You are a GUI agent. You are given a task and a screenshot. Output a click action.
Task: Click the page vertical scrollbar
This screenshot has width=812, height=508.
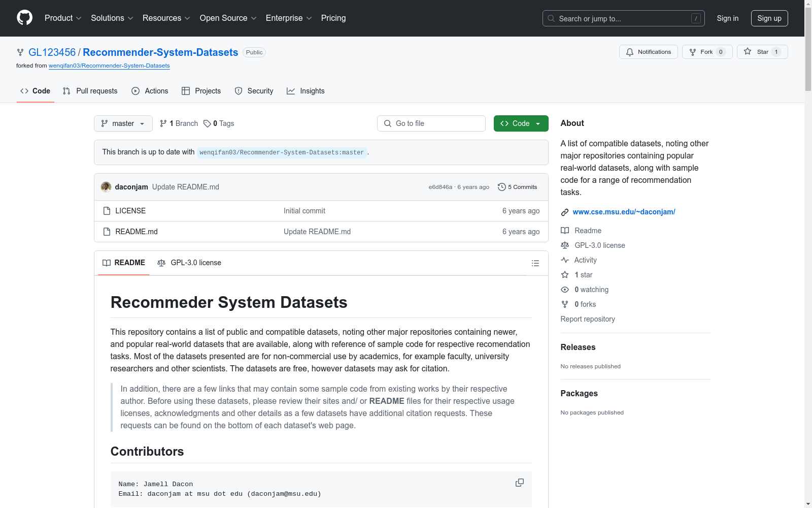click(x=808, y=50)
